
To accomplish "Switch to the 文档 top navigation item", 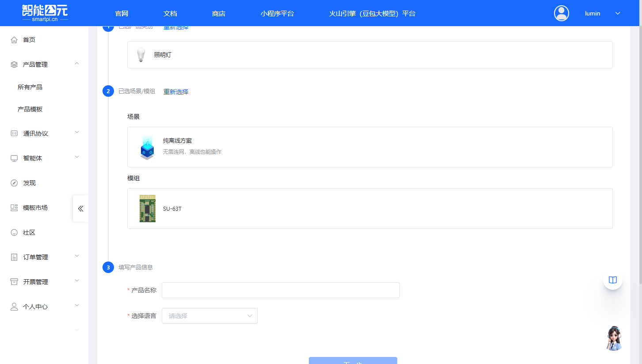I will (x=170, y=13).
